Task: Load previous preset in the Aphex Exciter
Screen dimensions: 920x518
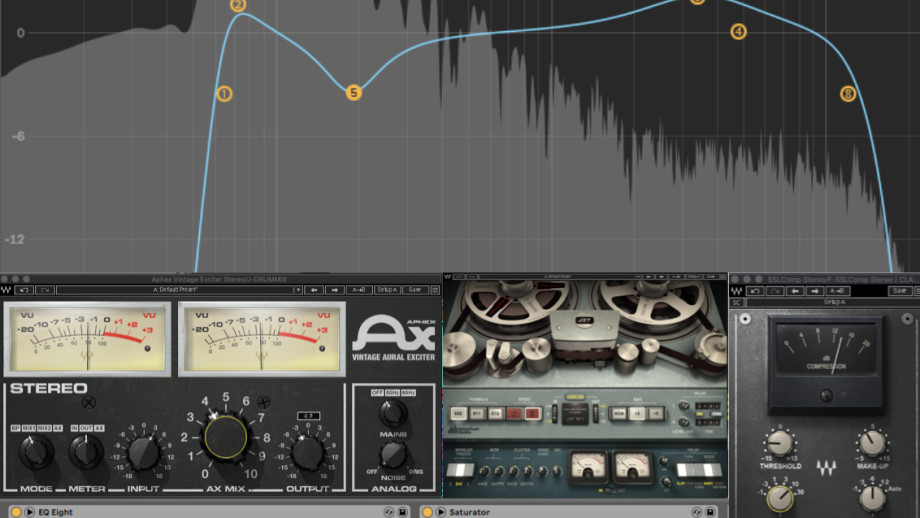Action: (x=314, y=290)
